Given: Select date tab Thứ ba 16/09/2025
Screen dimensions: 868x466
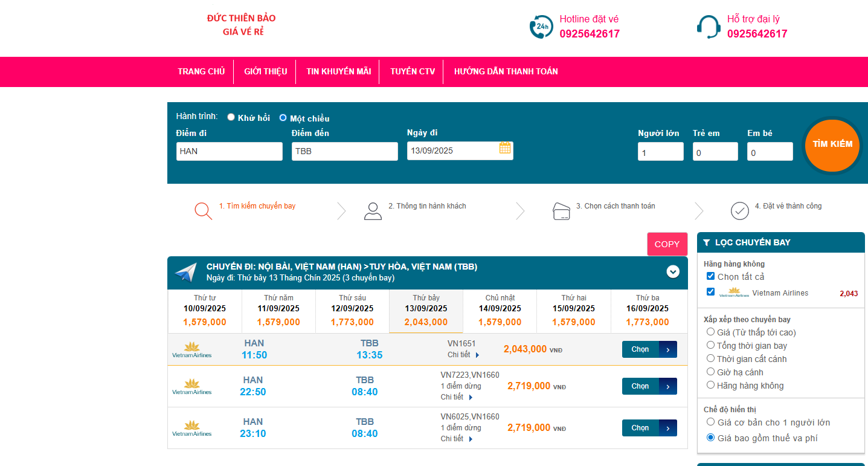Looking at the screenshot, I should coord(648,311).
